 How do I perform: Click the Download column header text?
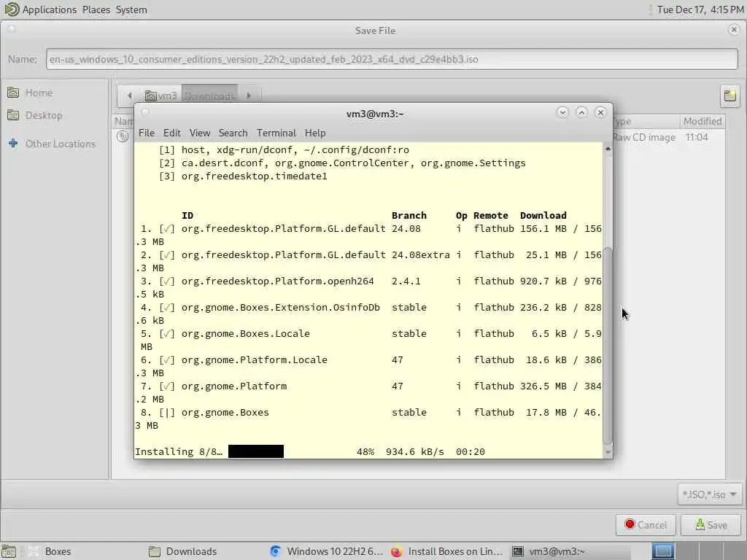(543, 215)
